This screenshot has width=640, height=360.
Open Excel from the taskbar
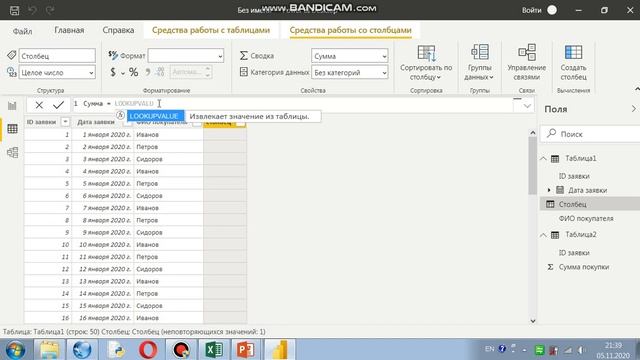[213, 350]
